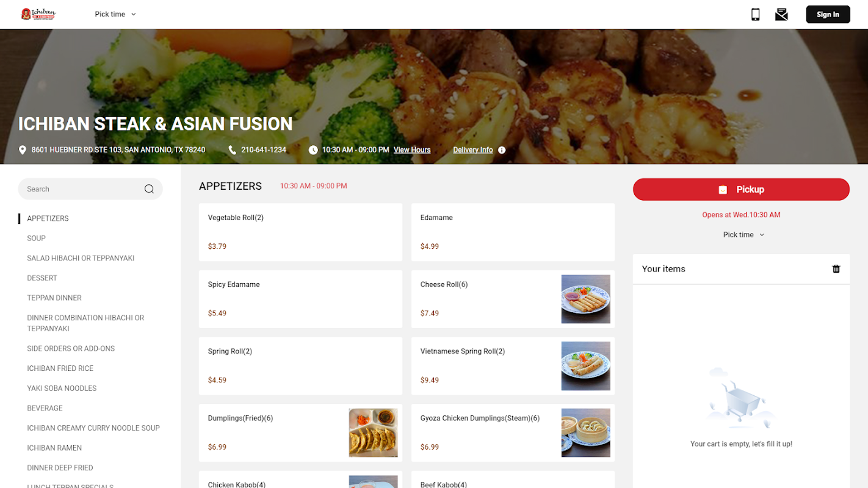Image resolution: width=868 pixels, height=488 pixels.
Task: Click the Ichiban restaurant logo
Action: point(38,14)
